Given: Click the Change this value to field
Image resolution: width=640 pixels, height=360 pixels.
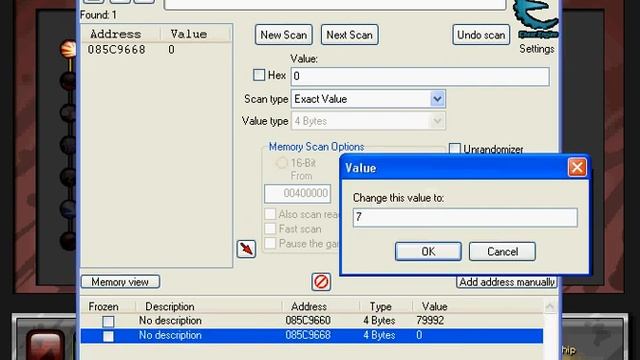Looking at the screenshot, I should (465, 217).
